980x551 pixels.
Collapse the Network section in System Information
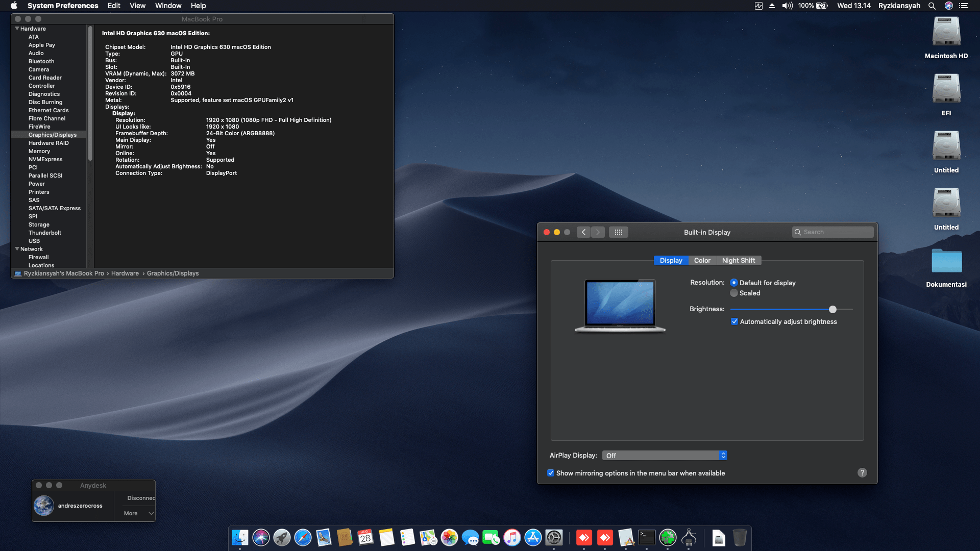[x=17, y=249]
